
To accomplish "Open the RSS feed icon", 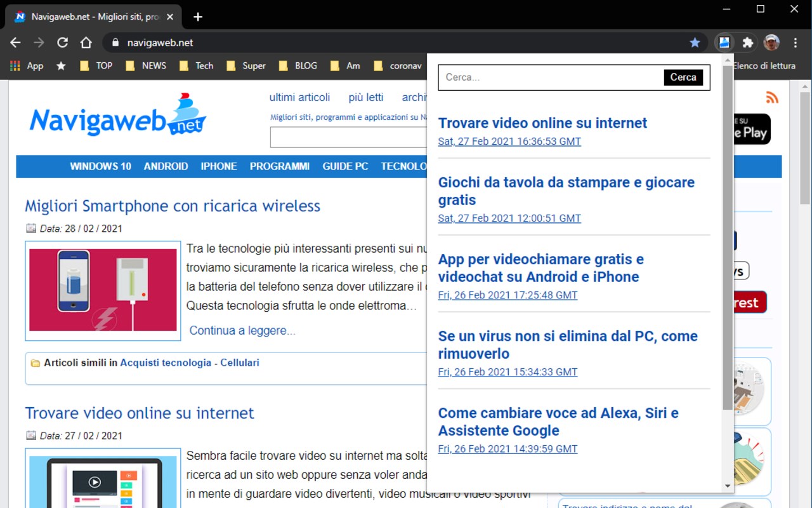I will (772, 97).
